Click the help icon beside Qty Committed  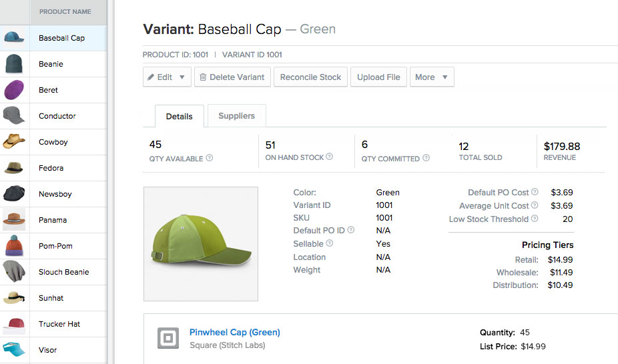tap(426, 159)
